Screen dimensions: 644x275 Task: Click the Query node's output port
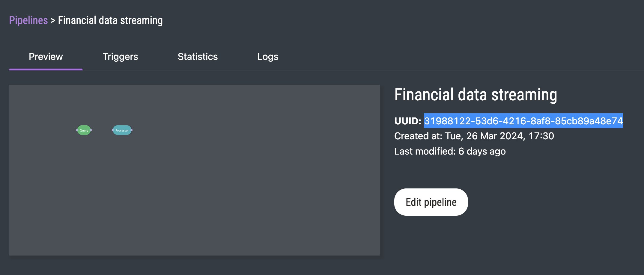point(91,130)
